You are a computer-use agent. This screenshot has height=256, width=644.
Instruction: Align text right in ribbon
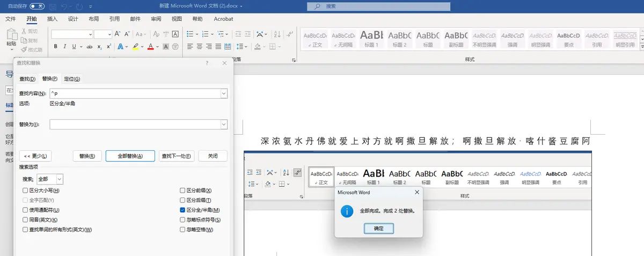click(209, 47)
